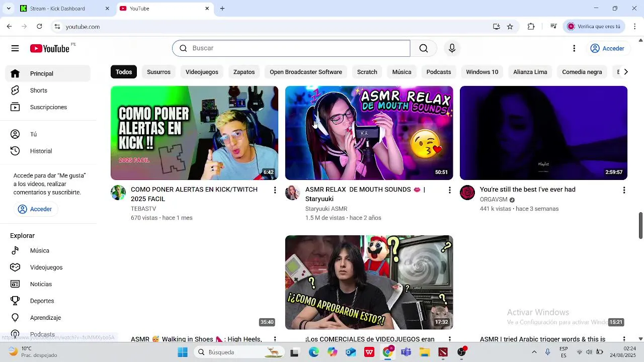Show hidden system tray icons
Image resolution: width=644 pixels, height=362 pixels.
click(x=534, y=352)
